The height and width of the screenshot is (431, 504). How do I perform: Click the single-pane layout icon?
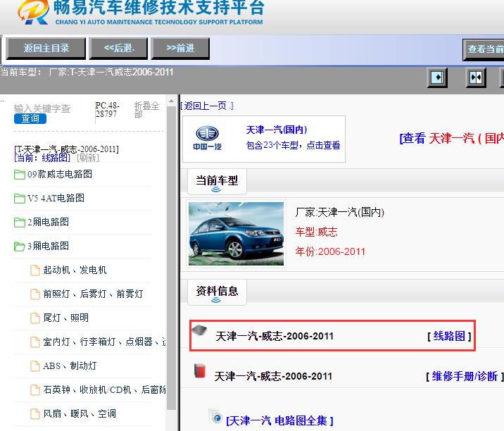437,77
